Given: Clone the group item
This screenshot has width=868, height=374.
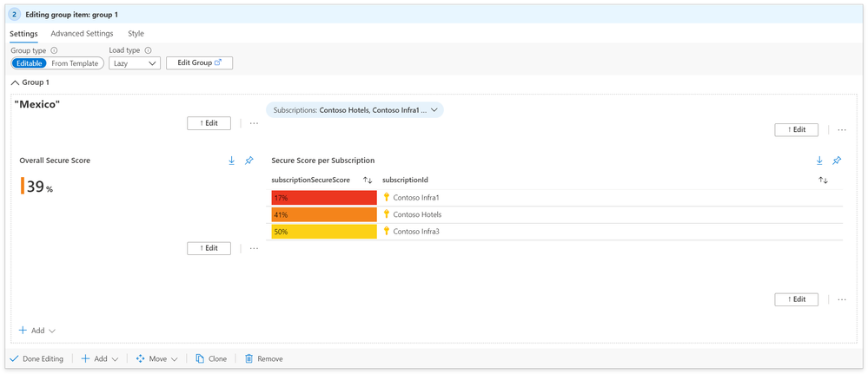Looking at the screenshot, I should (211, 359).
